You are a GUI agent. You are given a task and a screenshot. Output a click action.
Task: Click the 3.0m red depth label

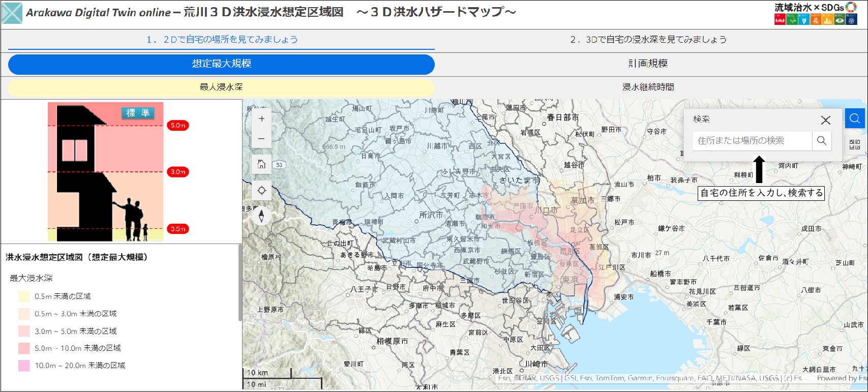(178, 172)
